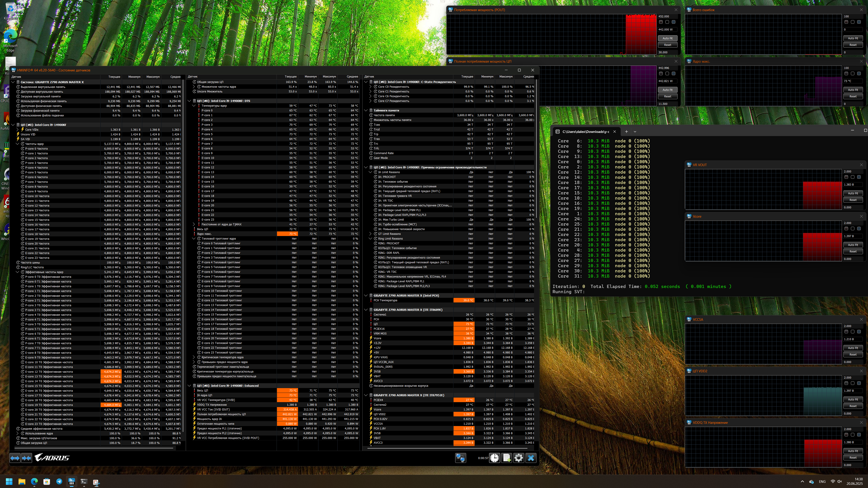Open the remote monitoring network icon in HWiNFO
868x488 pixels.
(460, 458)
